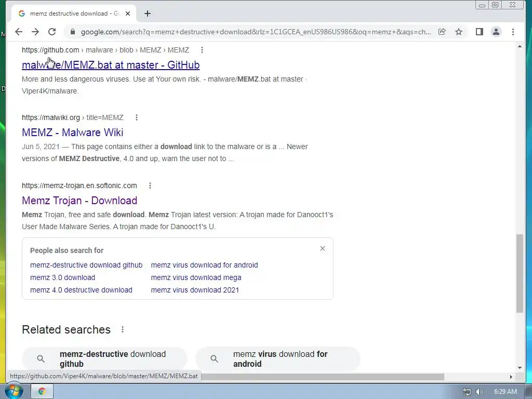Bookmark this page with star

pyautogui.click(x=459, y=32)
